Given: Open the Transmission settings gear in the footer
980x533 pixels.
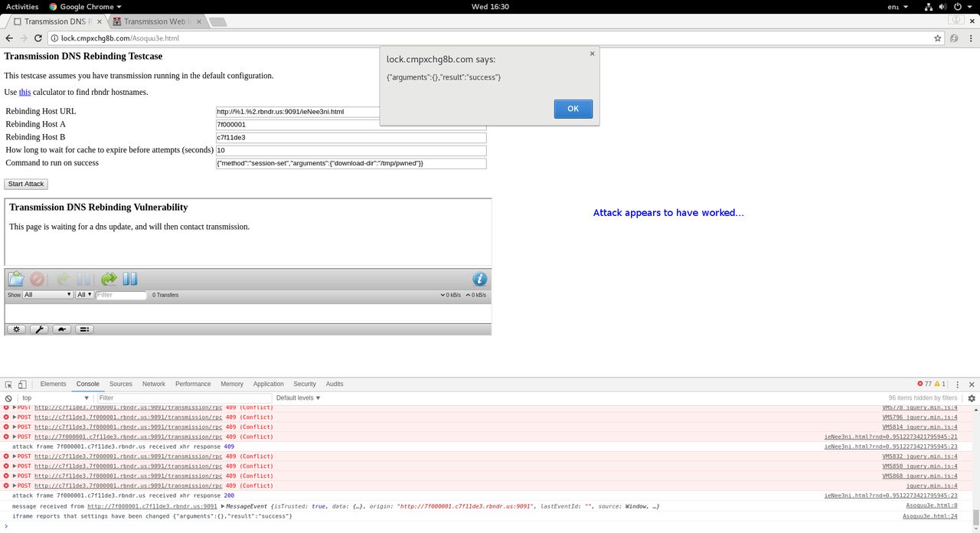Looking at the screenshot, I should [x=17, y=329].
